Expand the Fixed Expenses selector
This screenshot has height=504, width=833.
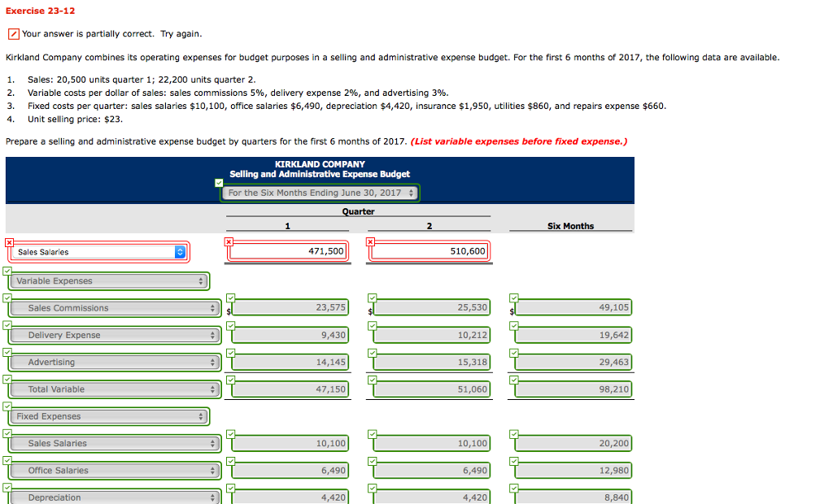click(x=107, y=415)
